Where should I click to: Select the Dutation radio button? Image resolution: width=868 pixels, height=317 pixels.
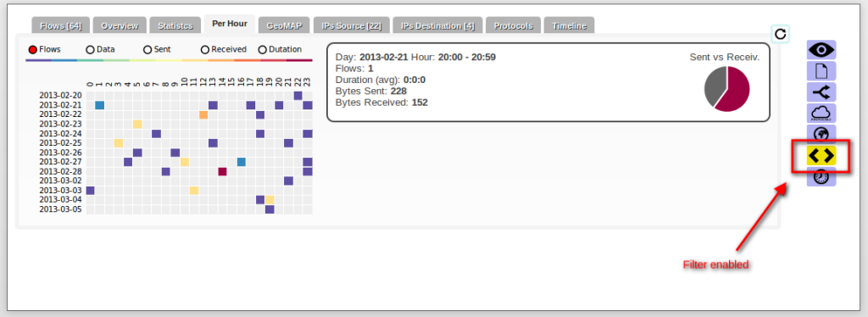point(263,50)
